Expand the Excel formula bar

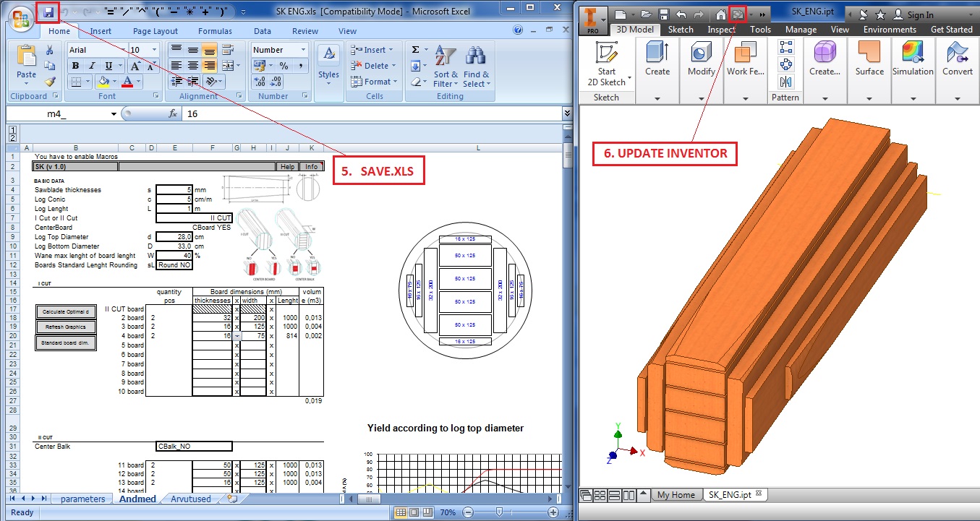pos(567,113)
